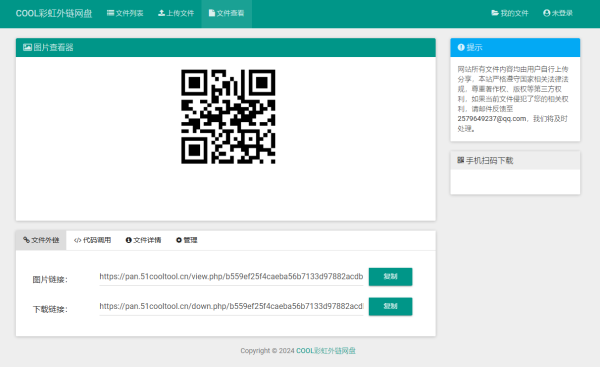The height and width of the screenshot is (367, 600).
Task: Click the list icon beside 文件列表
Action: point(110,13)
